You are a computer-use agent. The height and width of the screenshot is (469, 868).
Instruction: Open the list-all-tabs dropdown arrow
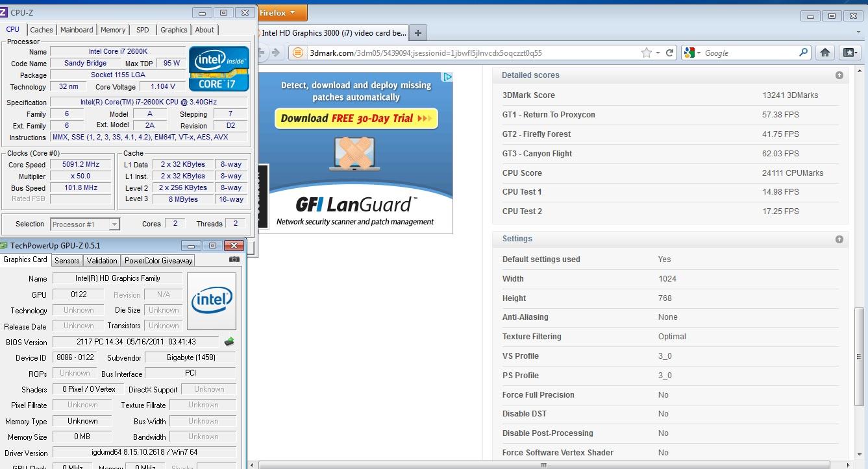858,33
